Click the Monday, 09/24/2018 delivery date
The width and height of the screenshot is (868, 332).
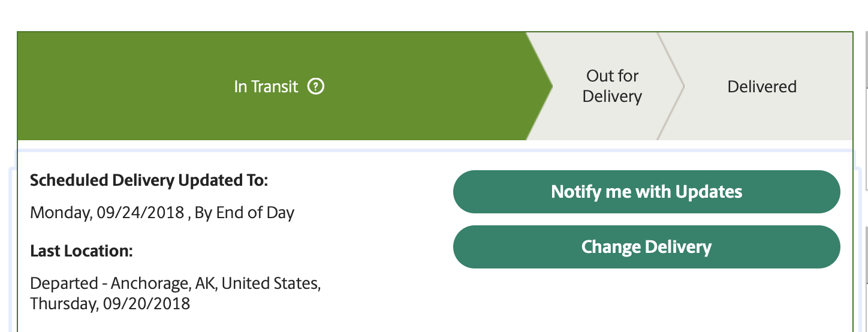tap(107, 213)
